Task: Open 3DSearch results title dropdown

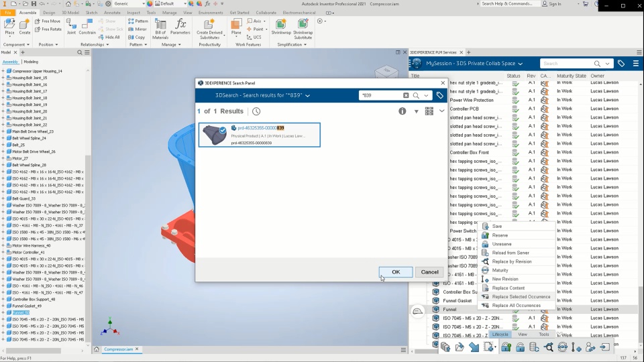Action: 308,95
